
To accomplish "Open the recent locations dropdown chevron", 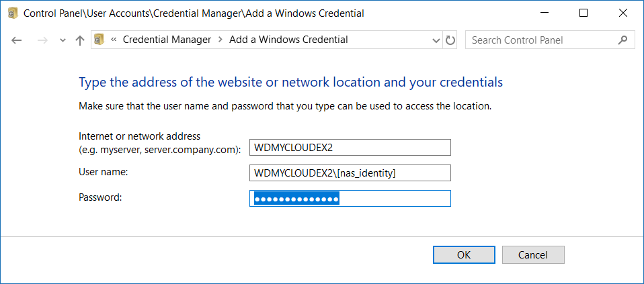I will pyautogui.click(x=63, y=40).
